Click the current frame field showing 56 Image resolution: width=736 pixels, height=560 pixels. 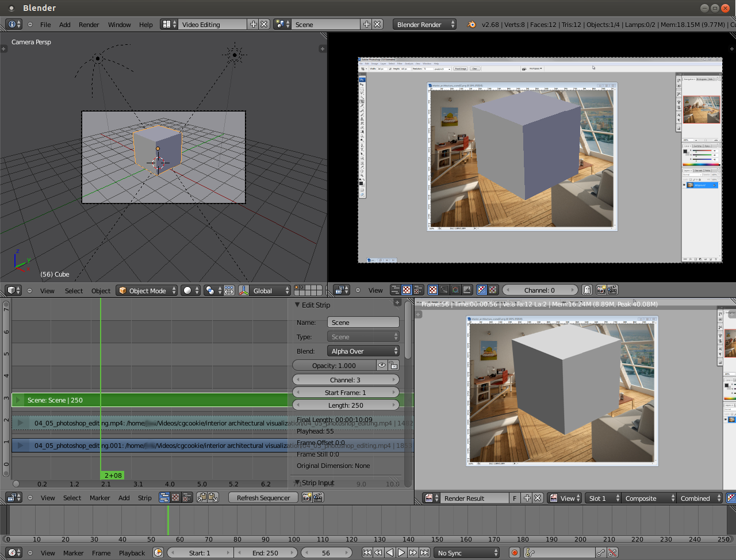[326, 553]
